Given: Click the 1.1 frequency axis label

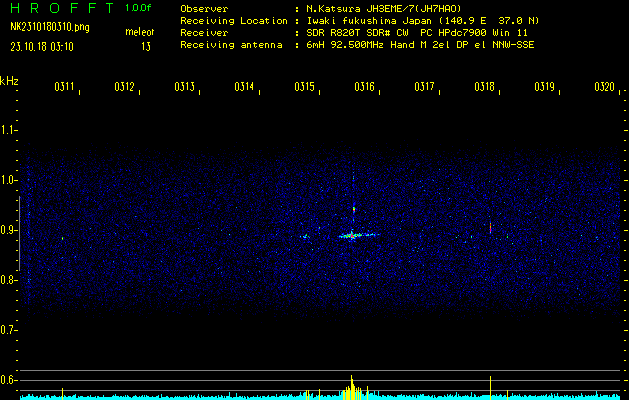Looking at the screenshot, I should tap(9, 130).
